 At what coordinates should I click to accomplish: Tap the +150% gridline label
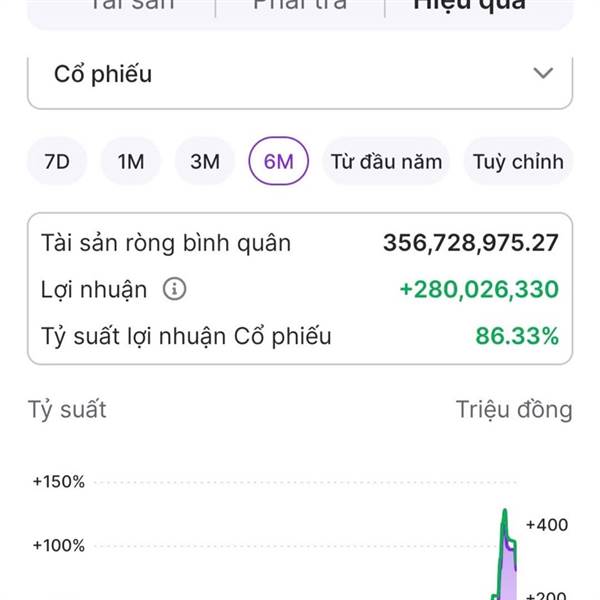59,482
